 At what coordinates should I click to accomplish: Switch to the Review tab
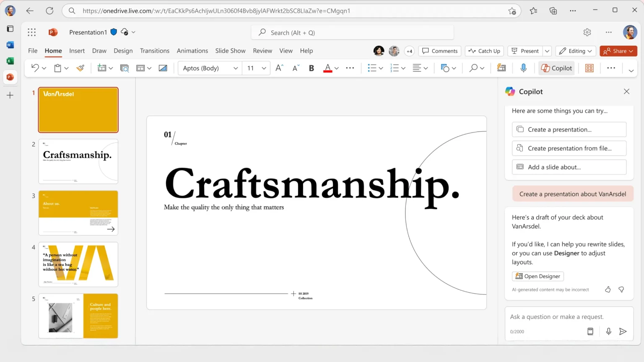point(262,51)
